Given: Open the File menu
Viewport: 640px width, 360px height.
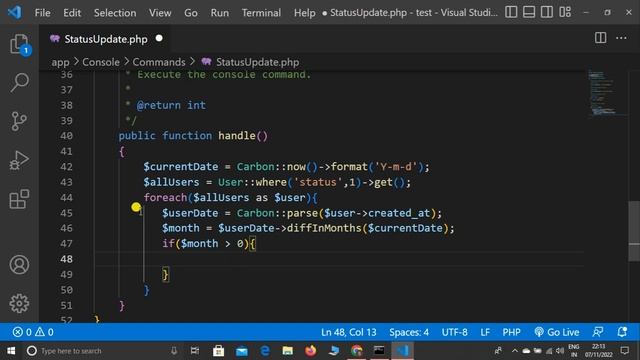Looking at the screenshot, I should 42,13.
